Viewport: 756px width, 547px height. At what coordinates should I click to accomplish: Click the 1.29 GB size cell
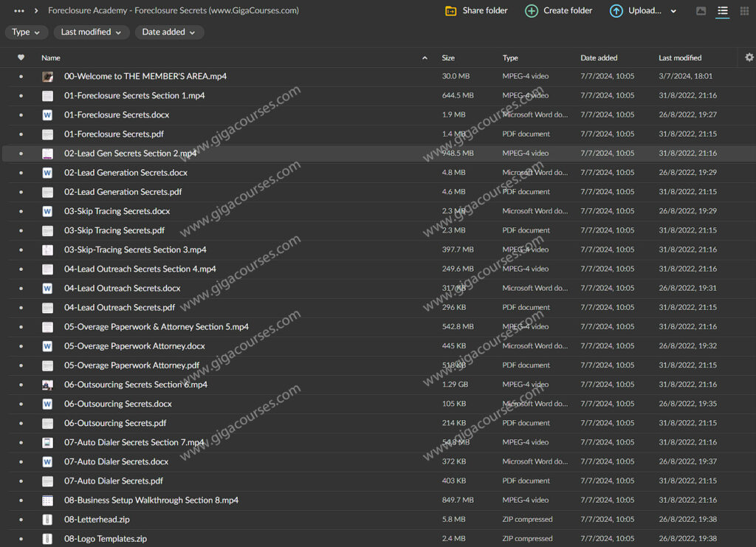(x=455, y=385)
